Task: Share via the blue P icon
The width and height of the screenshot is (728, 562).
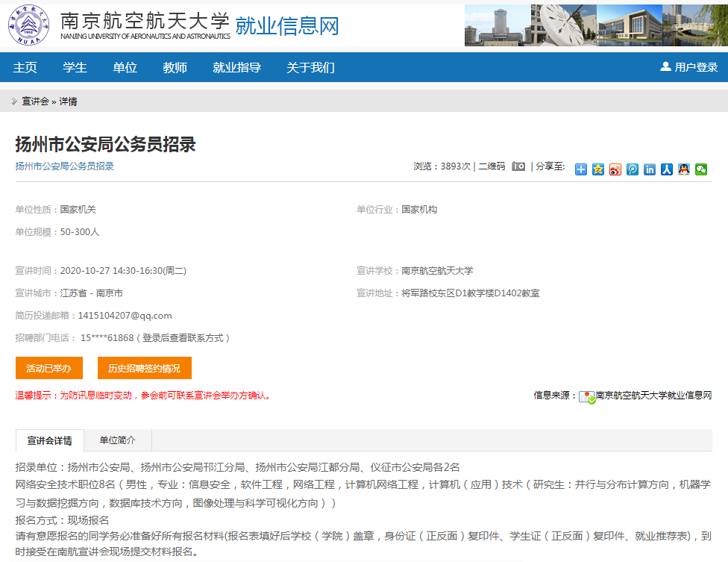Action: [x=633, y=169]
